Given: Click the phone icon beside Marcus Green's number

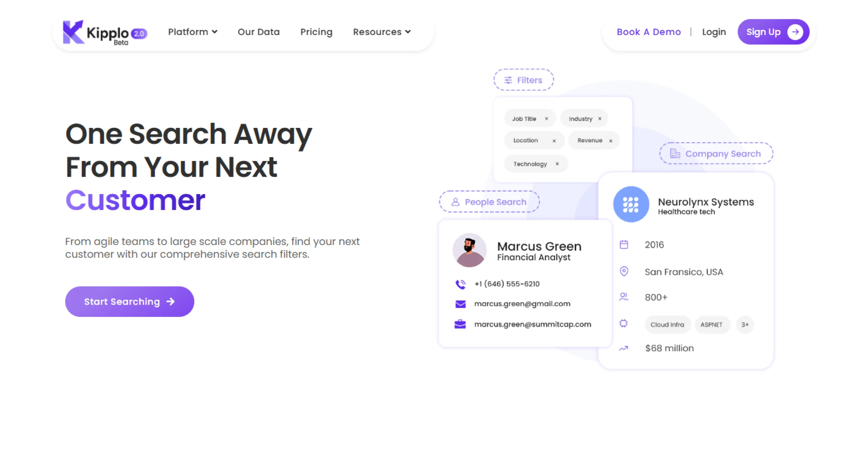Looking at the screenshot, I should [x=460, y=284].
